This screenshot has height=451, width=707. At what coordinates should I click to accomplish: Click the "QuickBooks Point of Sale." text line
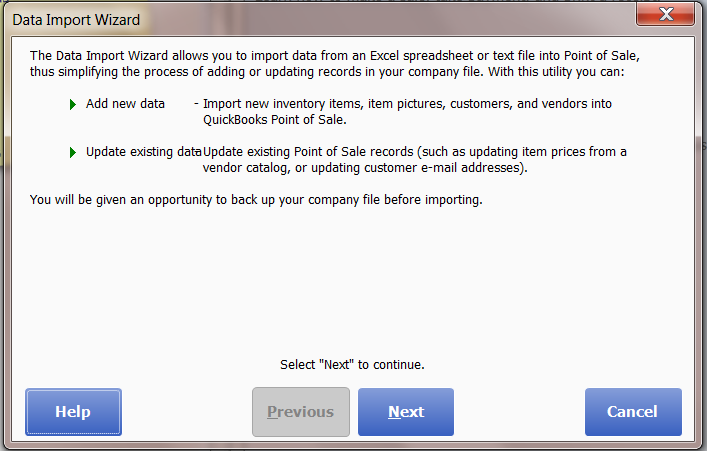[275, 120]
